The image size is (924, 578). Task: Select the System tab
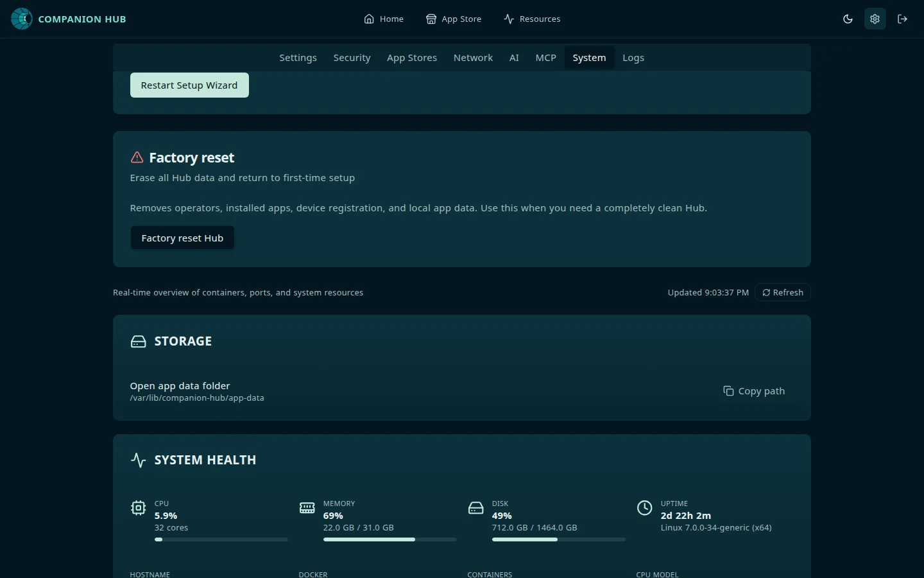pos(589,57)
